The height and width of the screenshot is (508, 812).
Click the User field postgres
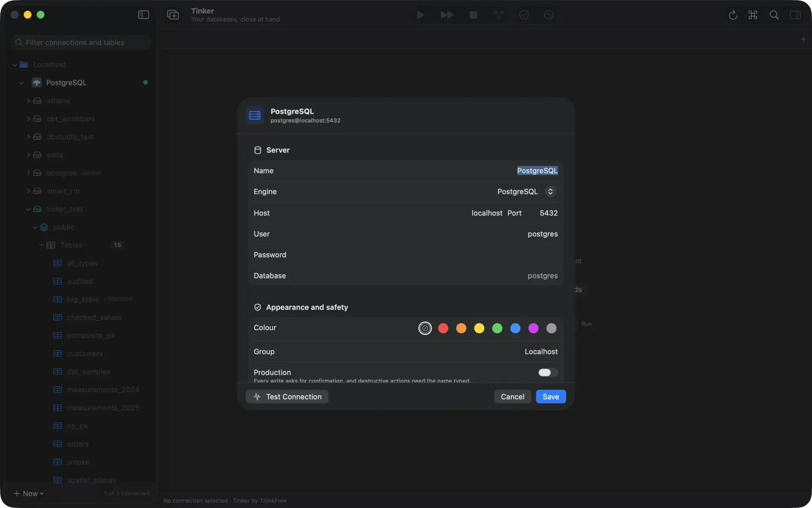[x=543, y=234]
